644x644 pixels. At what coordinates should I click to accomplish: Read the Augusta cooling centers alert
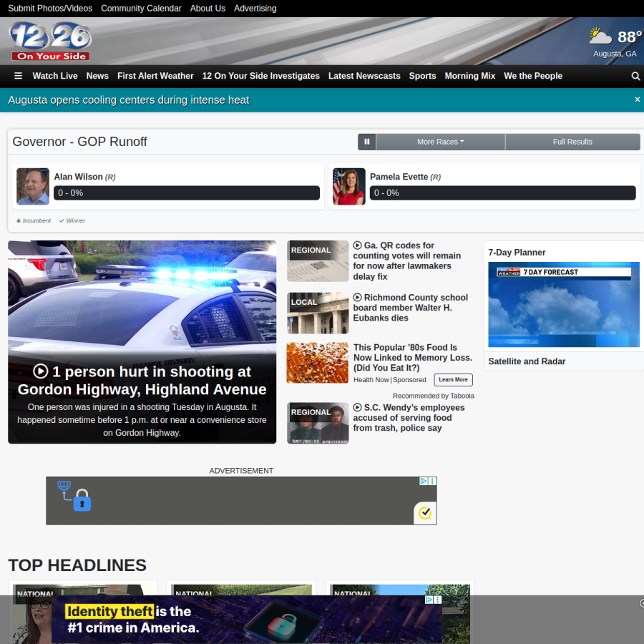tap(129, 99)
